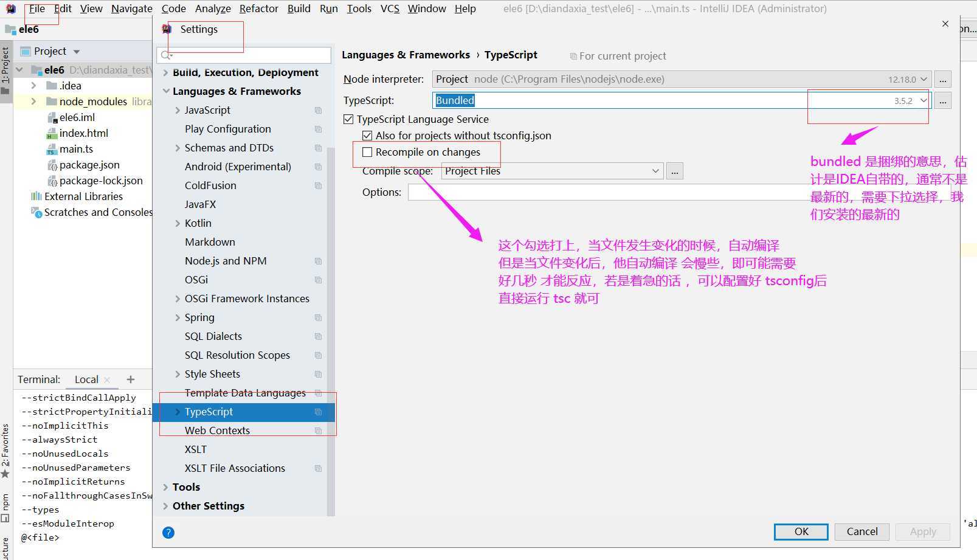The width and height of the screenshot is (977, 560).
Task: Click the project-level icon beside Spring
Action: pyautogui.click(x=318, y=317)
